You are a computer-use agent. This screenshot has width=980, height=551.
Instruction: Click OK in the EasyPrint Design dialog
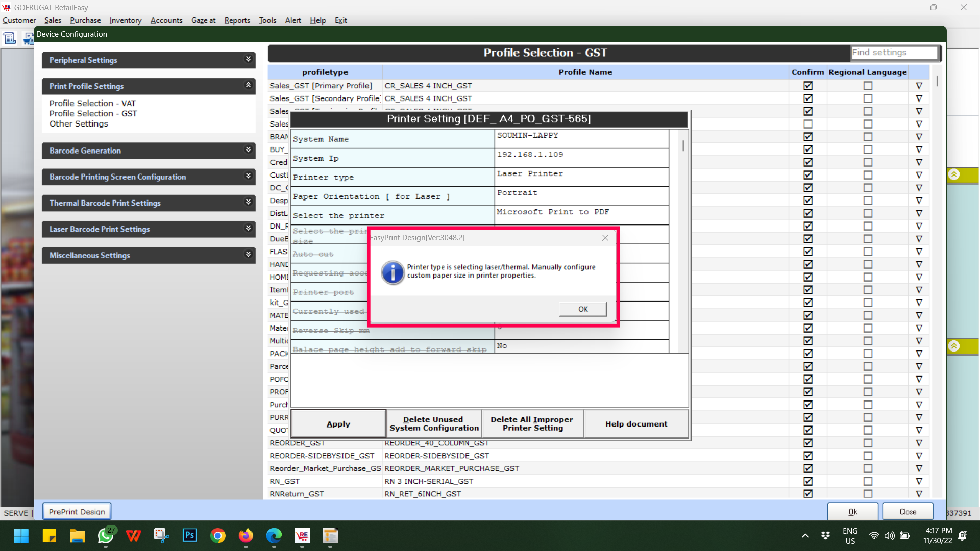click(582, 309)
